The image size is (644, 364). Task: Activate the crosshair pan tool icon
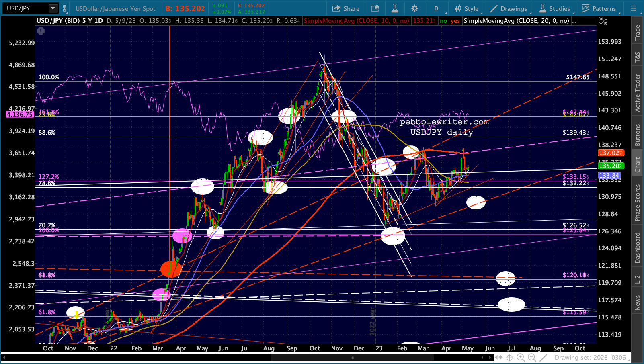[x=509, y=358]
